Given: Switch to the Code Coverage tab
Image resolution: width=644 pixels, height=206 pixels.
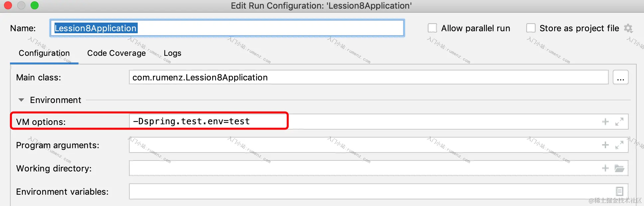Looking at the screenshot, I should [116, 53].
